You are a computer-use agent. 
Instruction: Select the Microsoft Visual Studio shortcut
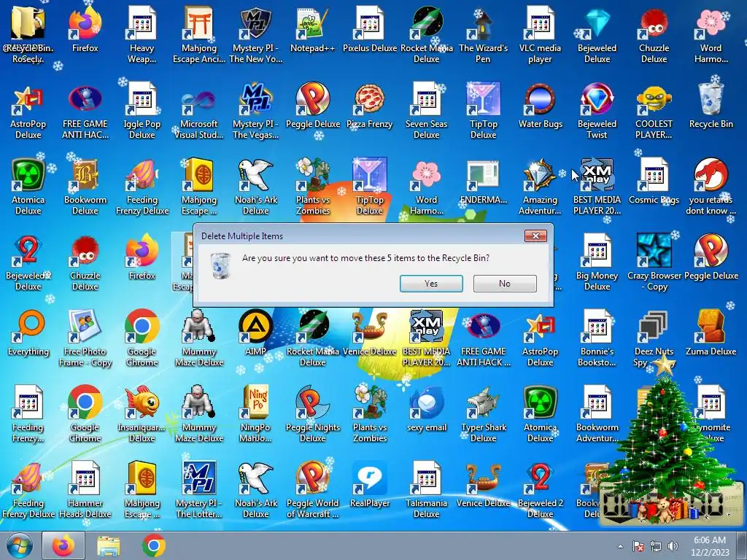(198, 111)
